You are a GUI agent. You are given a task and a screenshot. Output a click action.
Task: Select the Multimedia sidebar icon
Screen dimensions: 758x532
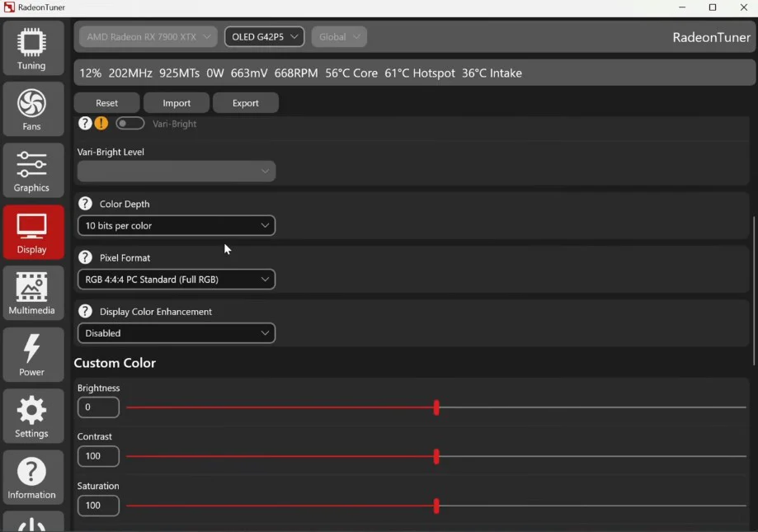[x=31, y=294]
